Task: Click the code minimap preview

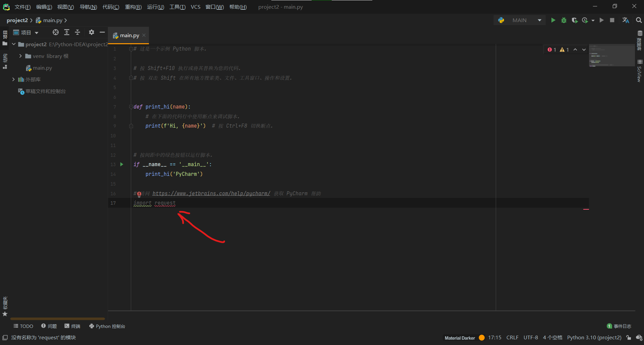Action: (x=612, y=55)
